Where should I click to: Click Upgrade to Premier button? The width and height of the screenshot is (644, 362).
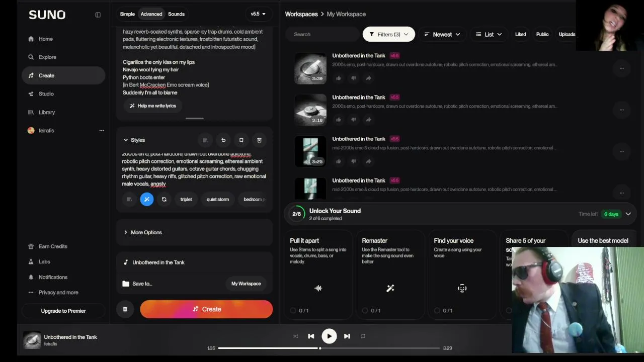click(x=63, y=311)
